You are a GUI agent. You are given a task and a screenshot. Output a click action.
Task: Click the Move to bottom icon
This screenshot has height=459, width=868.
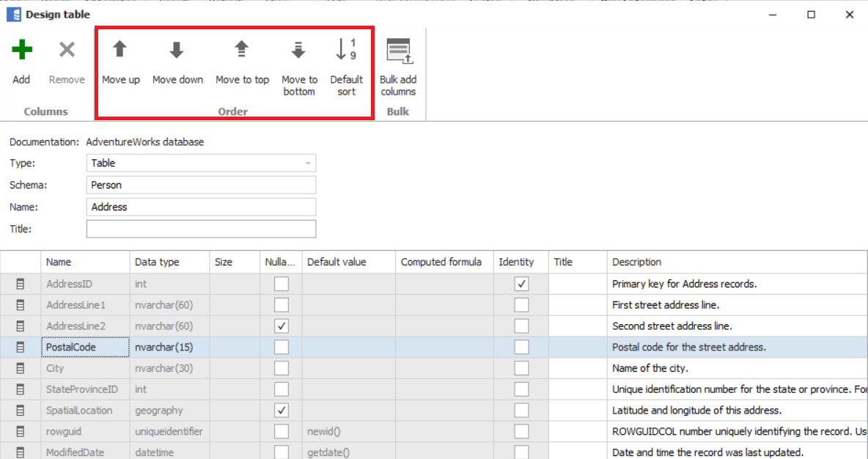pos(298,51)
